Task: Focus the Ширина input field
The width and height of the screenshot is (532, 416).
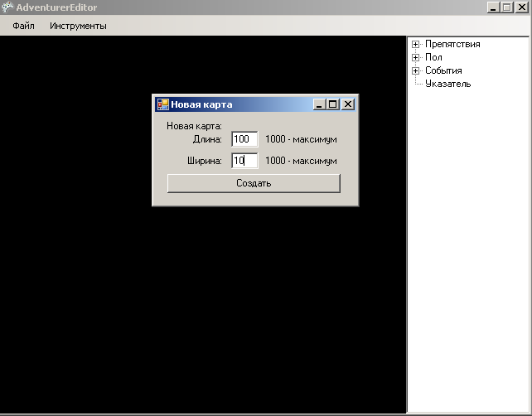Action: click(244, 161)
